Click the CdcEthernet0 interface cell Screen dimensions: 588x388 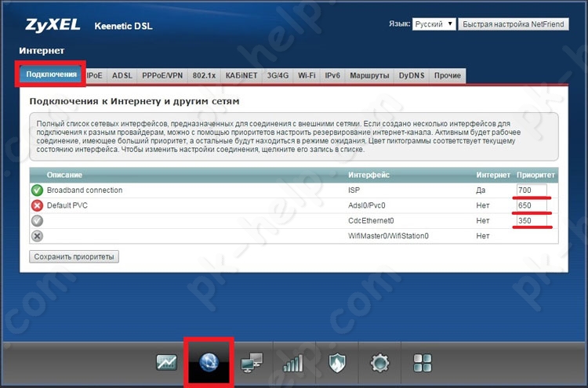pyautogui.click(x=371, y=221)
